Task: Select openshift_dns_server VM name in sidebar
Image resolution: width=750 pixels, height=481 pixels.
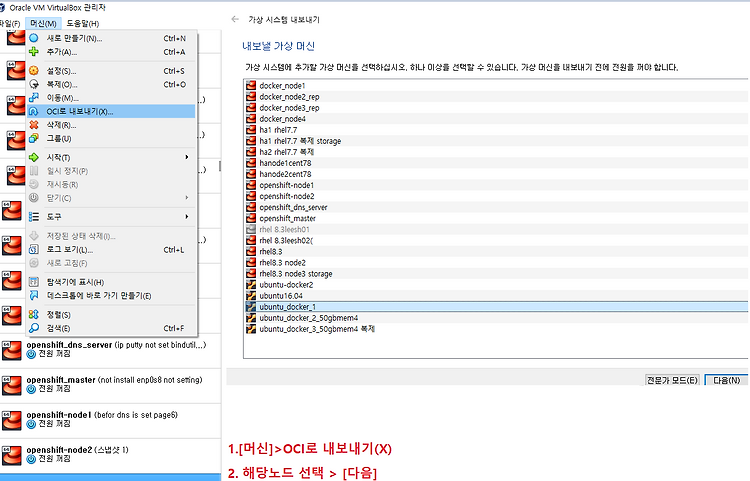Action: 69,345
